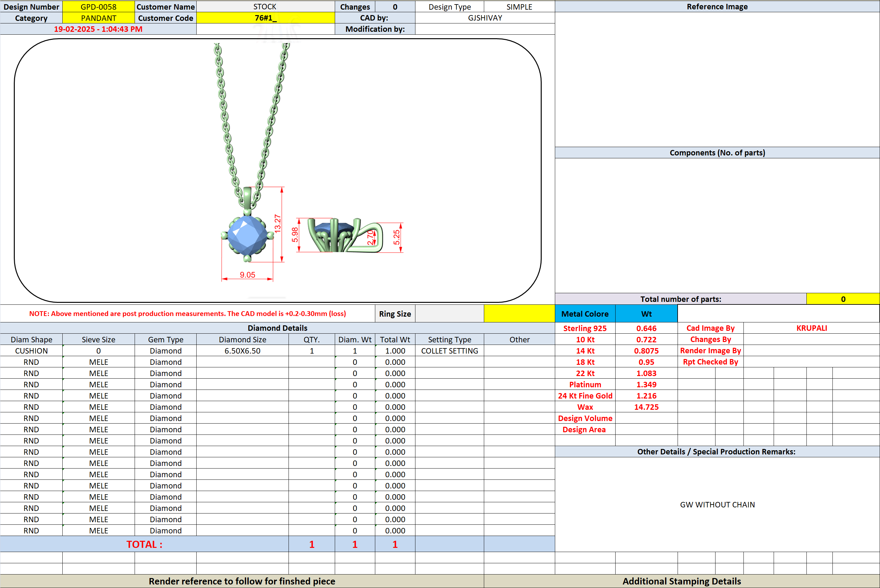Click the Setting Type column header

[449, 339]
